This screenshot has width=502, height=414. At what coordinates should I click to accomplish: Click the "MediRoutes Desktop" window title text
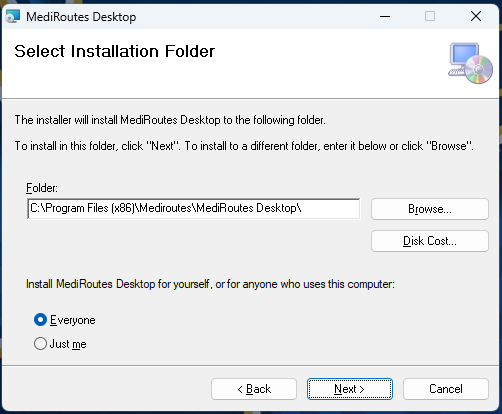(81, 17)
